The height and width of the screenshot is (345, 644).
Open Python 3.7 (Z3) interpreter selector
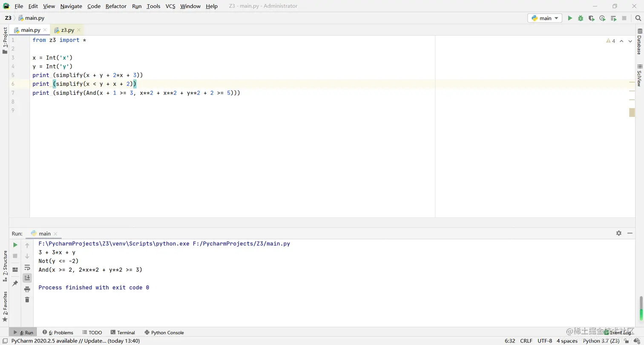click(601, 341)
